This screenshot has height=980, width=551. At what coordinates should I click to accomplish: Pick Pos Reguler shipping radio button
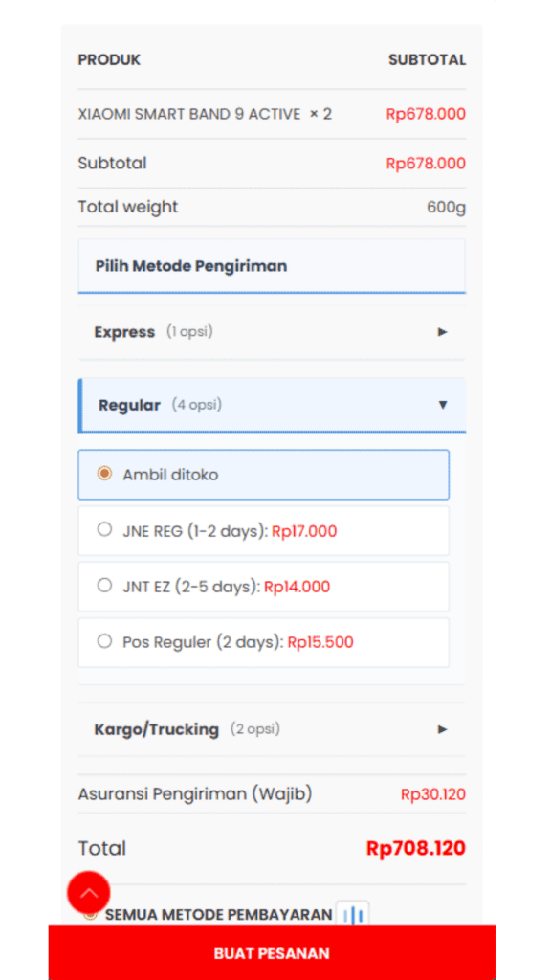coord(104,641)
